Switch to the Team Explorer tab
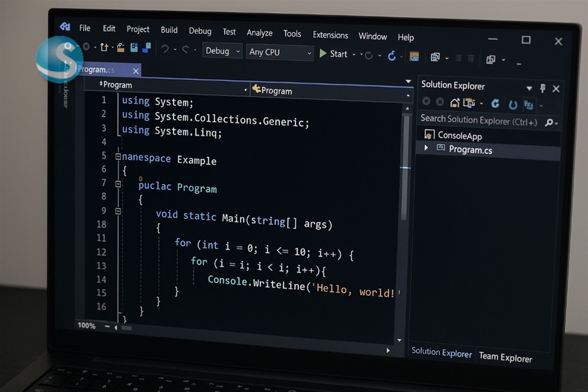Image resolution: width=588 pixels, height=392 pixels. tap(505, 357)
